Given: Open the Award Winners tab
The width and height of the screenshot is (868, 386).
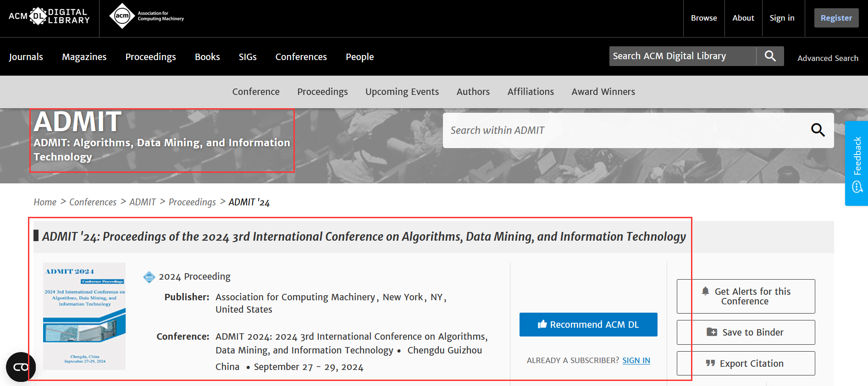Looking at the screenshot, I should pyautogui.click(x=603, y=92).
